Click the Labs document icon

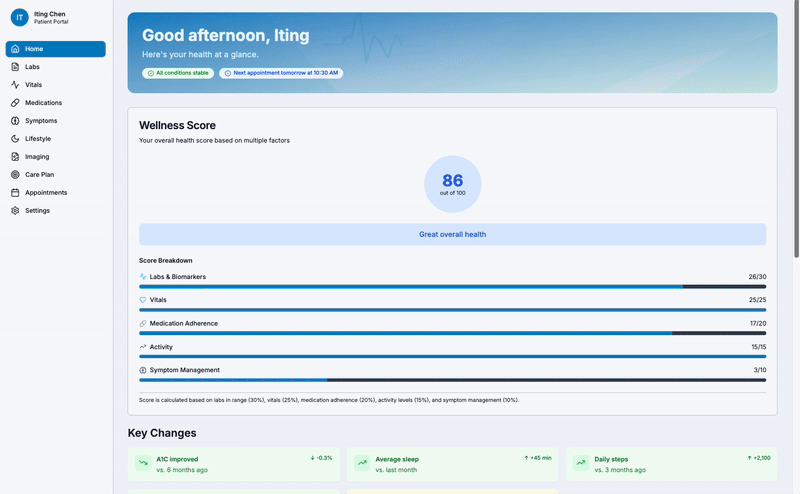15,67
